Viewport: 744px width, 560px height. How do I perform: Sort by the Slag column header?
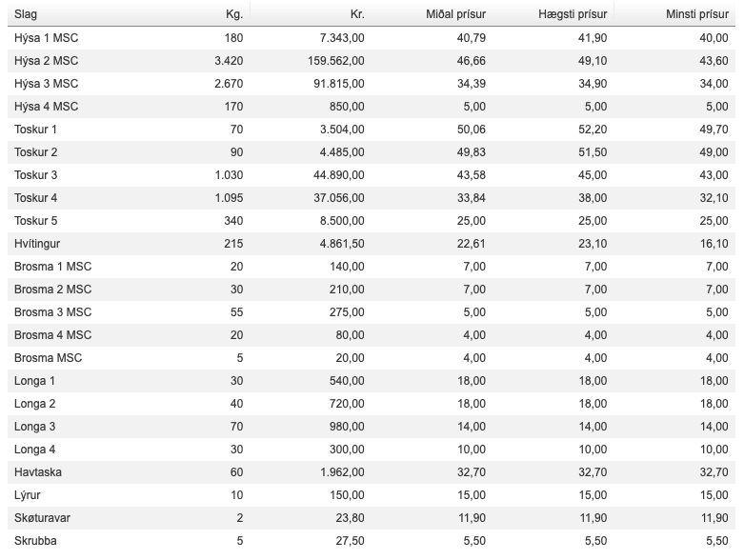tap(26, 14)
